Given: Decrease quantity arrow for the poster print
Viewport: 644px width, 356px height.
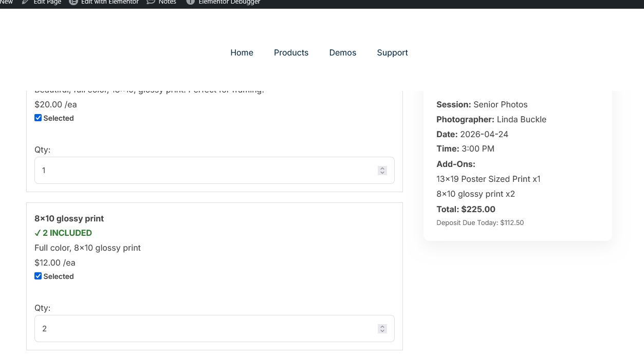Looking at the screenshot, I should [382, 173].
